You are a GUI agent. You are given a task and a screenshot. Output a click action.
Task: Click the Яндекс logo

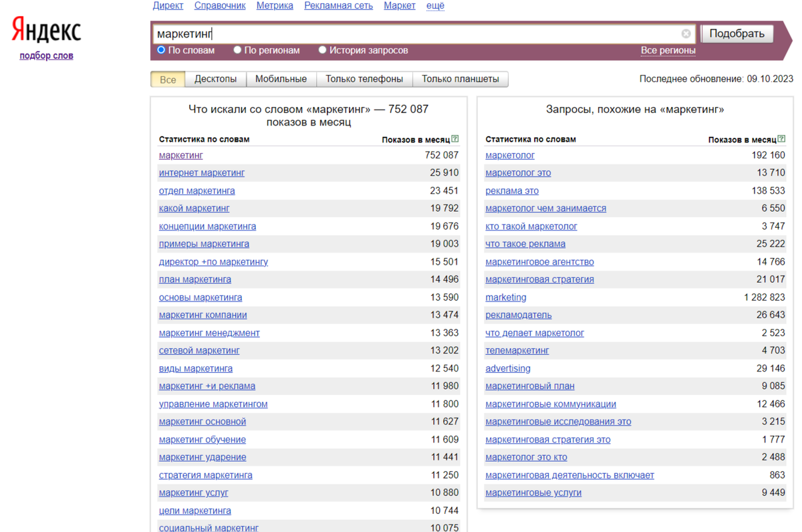tap(46, 31)
